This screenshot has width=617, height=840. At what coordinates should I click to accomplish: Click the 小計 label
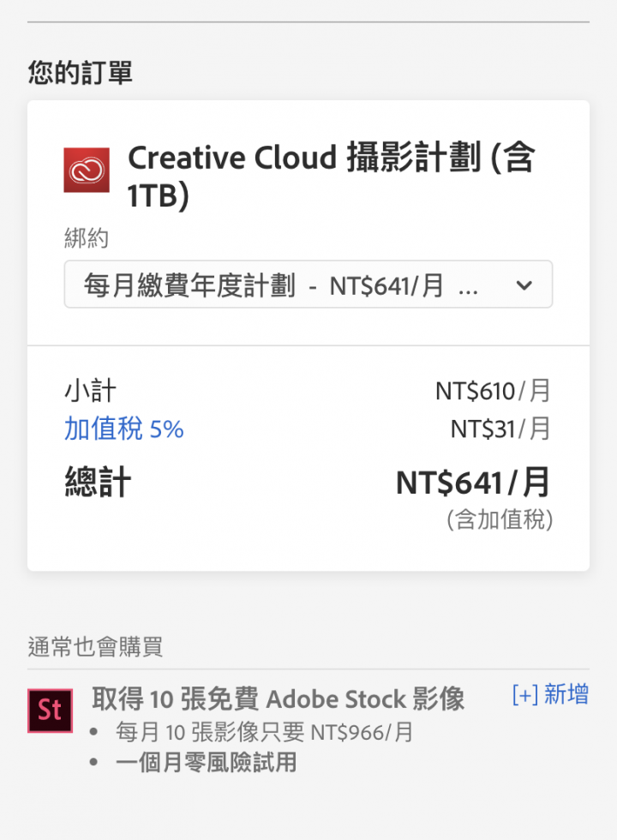click(x=90, y=392)
